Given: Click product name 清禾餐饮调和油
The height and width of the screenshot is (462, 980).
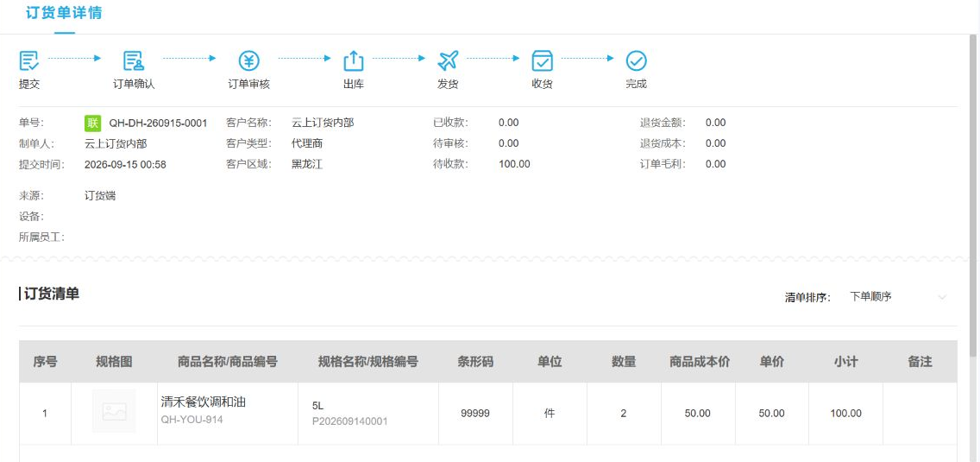Looking at the screenshot, I should (203, 402).
